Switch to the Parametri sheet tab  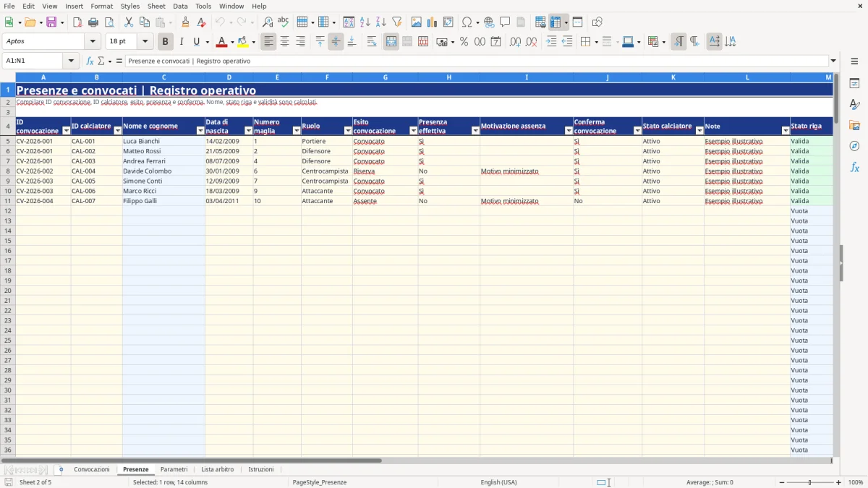pos(174,470)
